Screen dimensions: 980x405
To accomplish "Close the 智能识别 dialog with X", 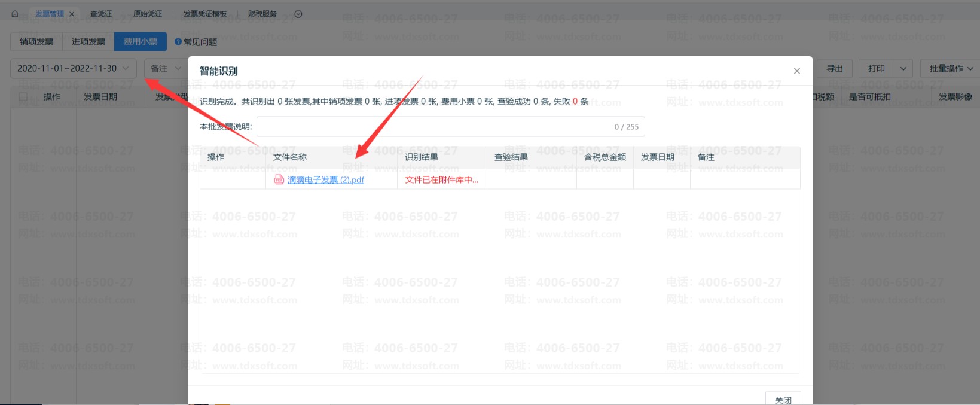I will pyautogui.click(x=796, y=71).
